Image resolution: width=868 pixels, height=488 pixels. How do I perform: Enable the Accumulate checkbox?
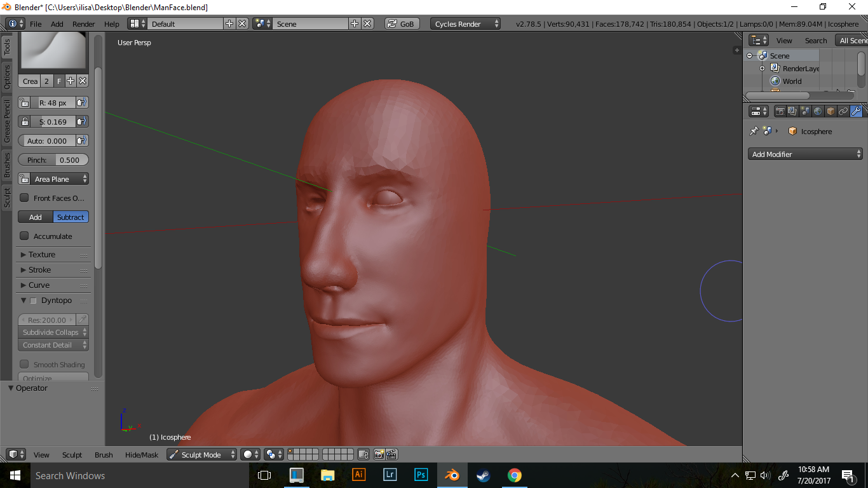click(24, 236)
